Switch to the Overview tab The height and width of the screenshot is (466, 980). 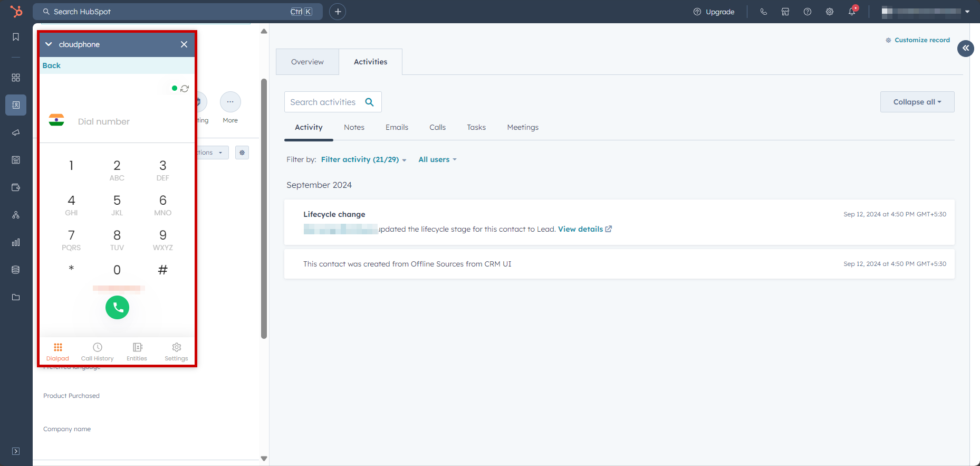(308, 62)
